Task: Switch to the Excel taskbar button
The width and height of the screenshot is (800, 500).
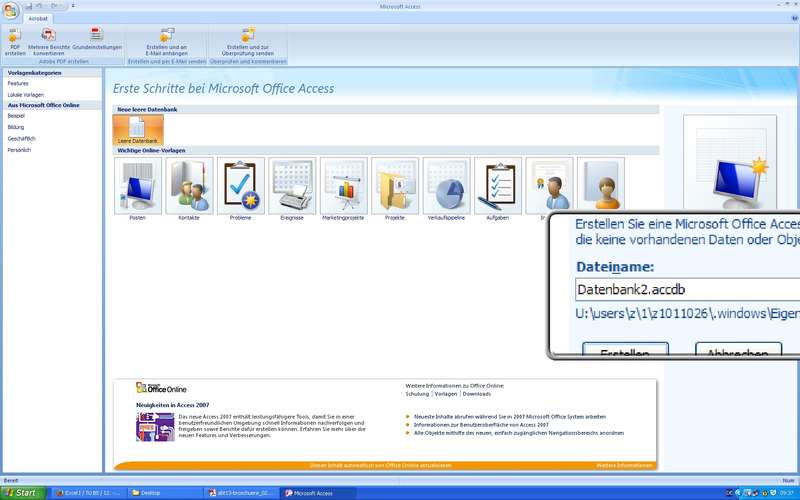Action: pyautogui.click(x=88, y=493)
